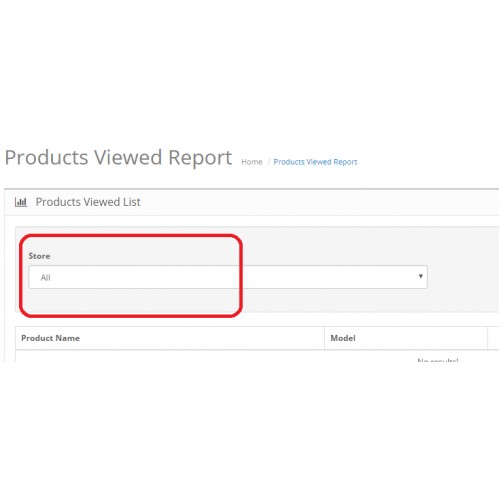This screenshot has width=500, height=500.
Task: Click the 'All' value text in Store field
Action: (45, 277)
